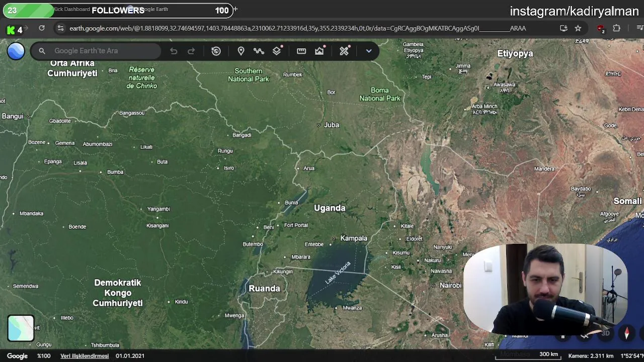Click the Mwanza city label
644x362 pixels.
[x=352, y=308]
